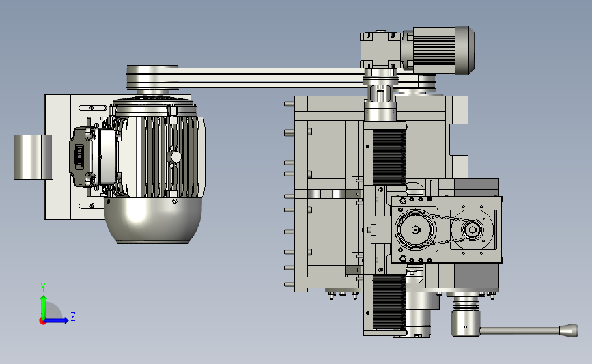
Task: Select the small timing belt pulley
Action: coord(472,229)
